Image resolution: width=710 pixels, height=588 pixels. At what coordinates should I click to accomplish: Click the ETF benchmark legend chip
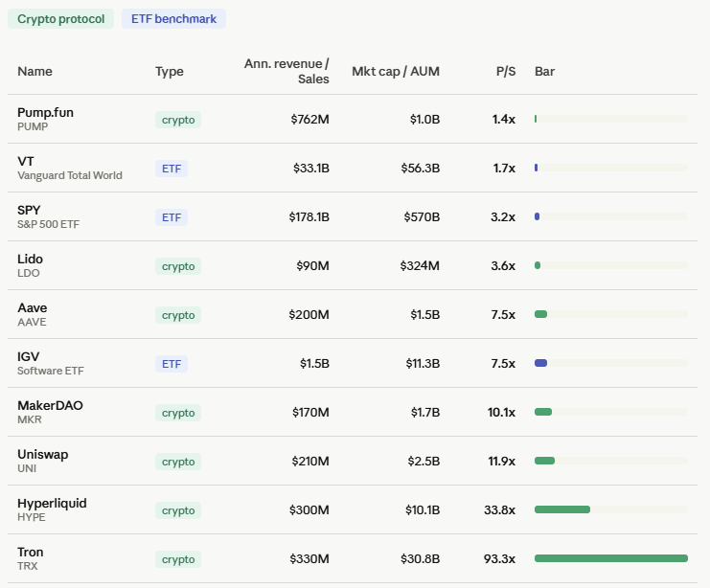pos(173,19)
